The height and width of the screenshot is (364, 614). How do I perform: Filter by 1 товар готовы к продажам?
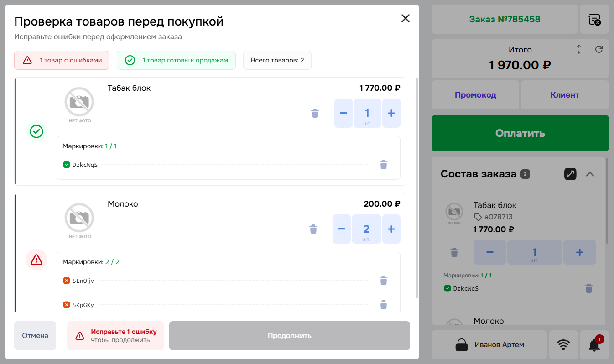click(x=176, y=60)
